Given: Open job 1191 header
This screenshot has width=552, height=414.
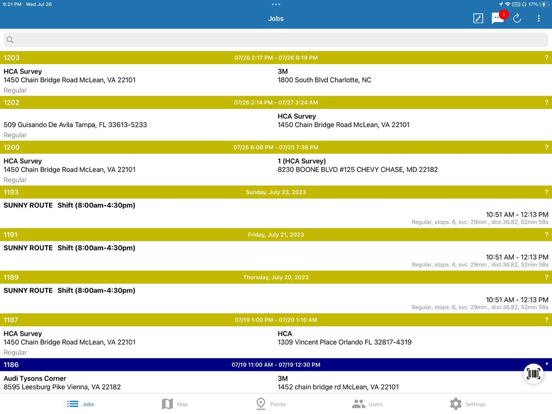Looking at the screenshot, I should point(276,235).
